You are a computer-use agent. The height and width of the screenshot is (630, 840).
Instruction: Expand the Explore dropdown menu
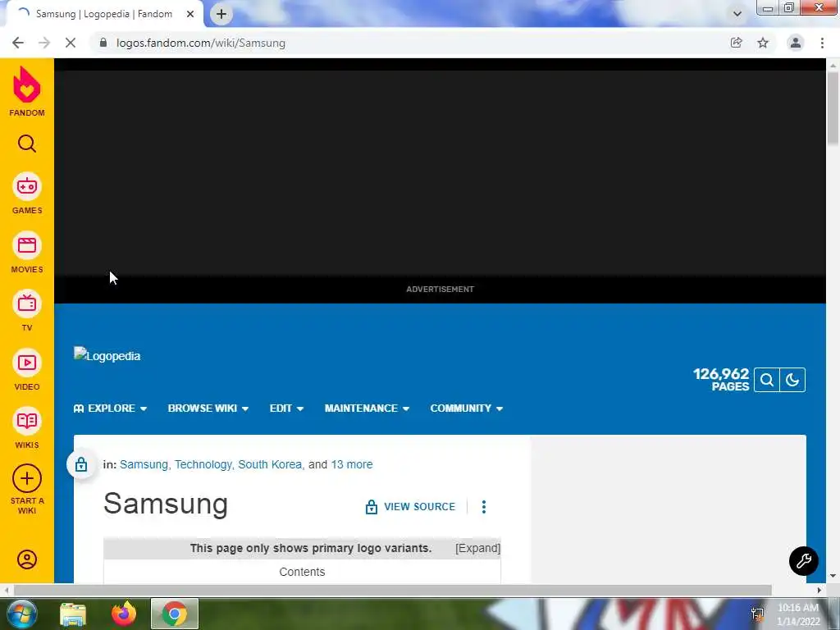(x=110, y=409)
